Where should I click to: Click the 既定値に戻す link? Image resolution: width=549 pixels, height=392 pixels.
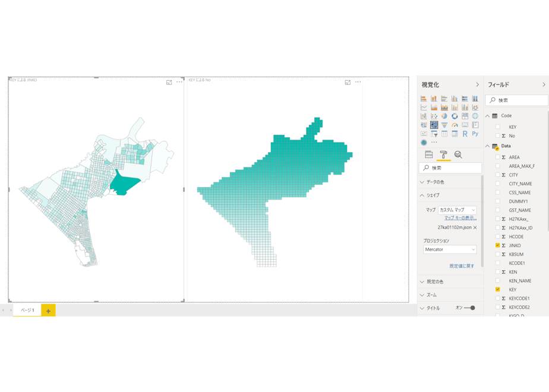click(462, 266)
